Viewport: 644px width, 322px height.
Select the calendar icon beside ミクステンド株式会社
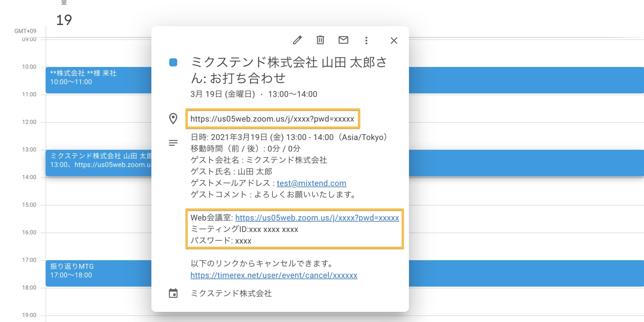tap(173, 294)
